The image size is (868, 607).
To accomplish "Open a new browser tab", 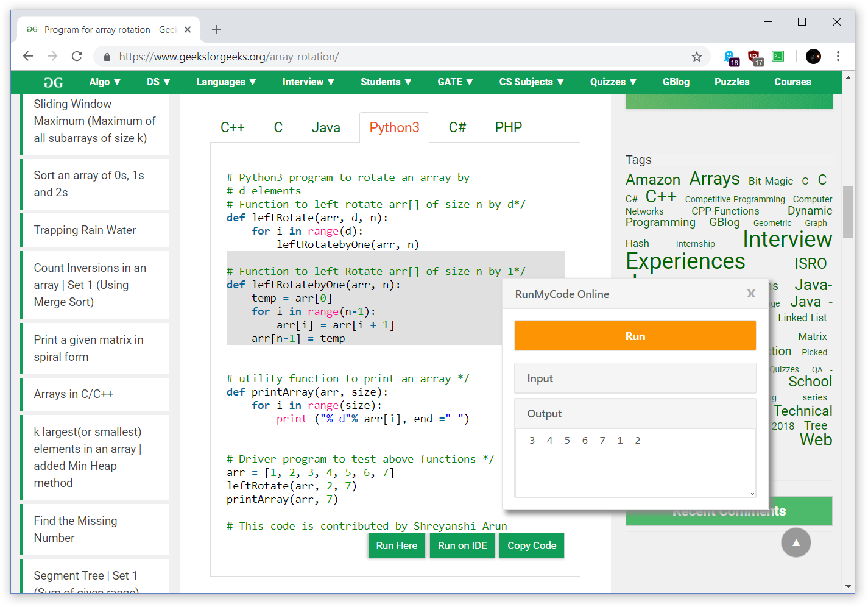I will [216, 29].
